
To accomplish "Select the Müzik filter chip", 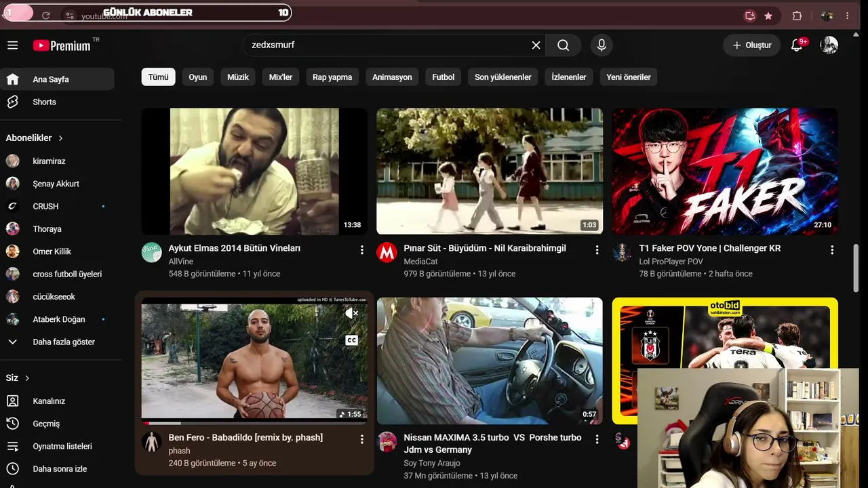I will pos(238,77).
